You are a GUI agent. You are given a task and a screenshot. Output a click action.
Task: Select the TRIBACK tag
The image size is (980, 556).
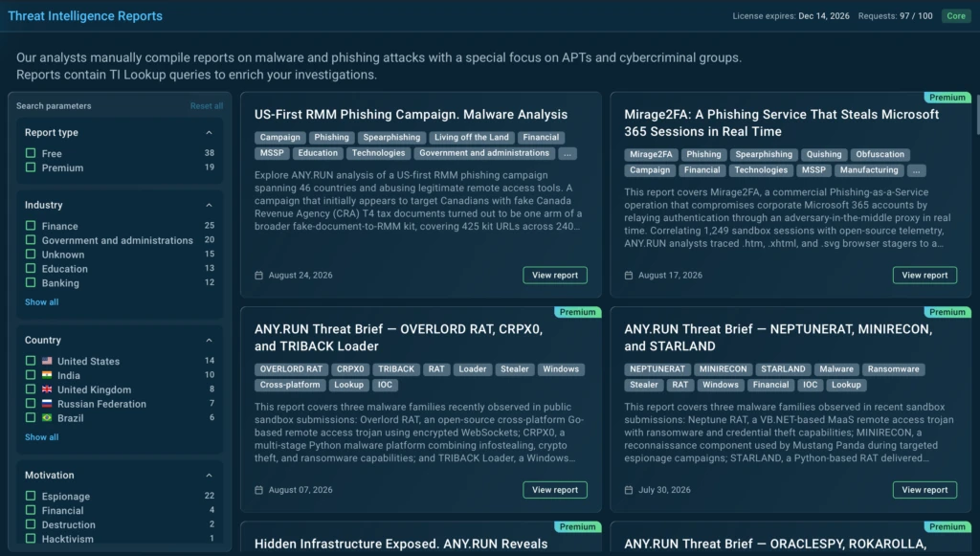tap(396, 369)
